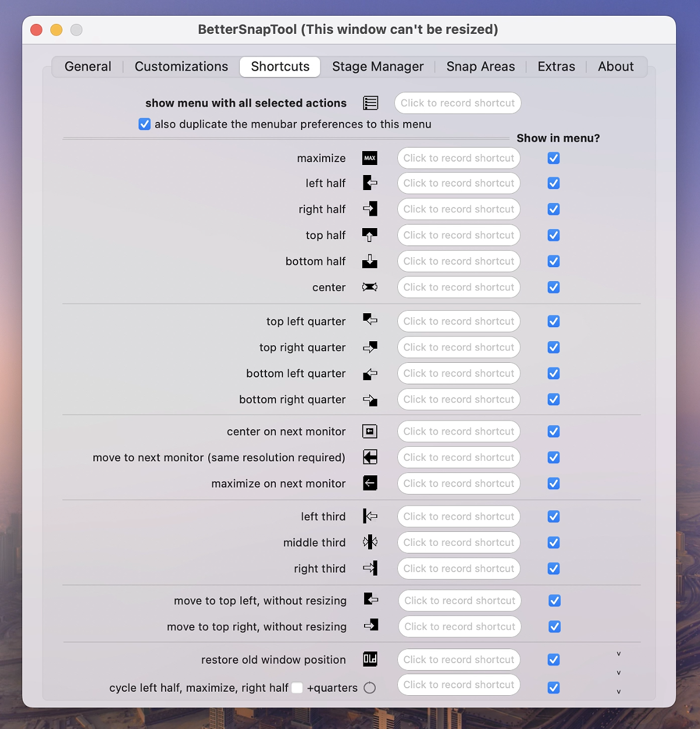The image size is (700, 729).
Task: Record shortcut for bottom half
Action: (x=459, y=261)
